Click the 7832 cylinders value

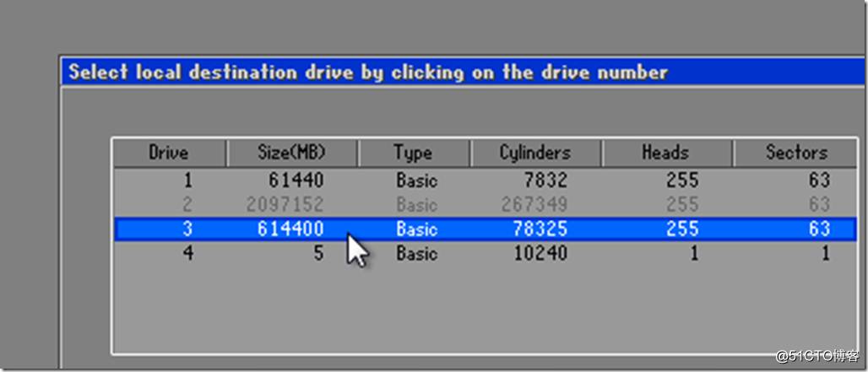[x=545, y=180]
